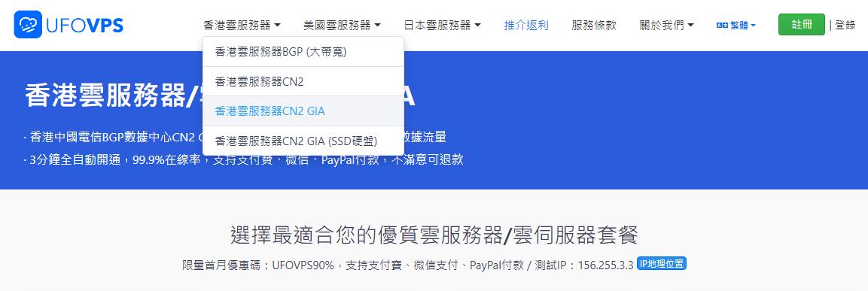This screenshot has height=291, width=868.
Task: Choose the highlighted 香港雲服務器CN2 GIA entry
Action: click(303, 111)
